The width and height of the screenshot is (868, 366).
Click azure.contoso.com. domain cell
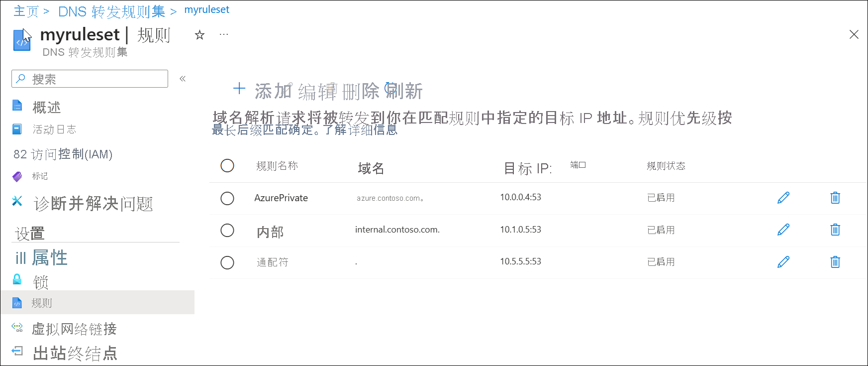pyautogui.click(x=390, y=198)
